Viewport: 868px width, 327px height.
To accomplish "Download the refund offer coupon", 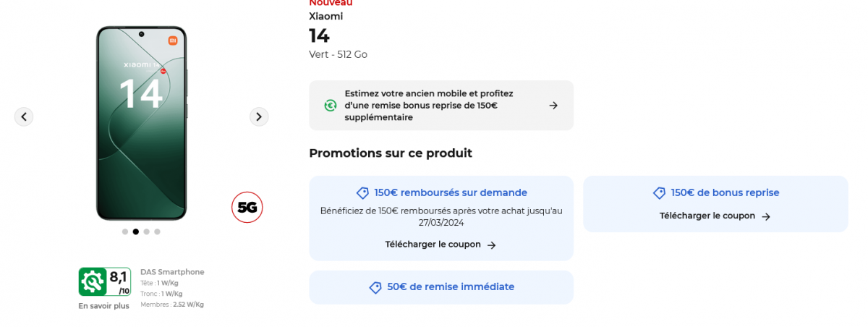I will pos(433,245).
